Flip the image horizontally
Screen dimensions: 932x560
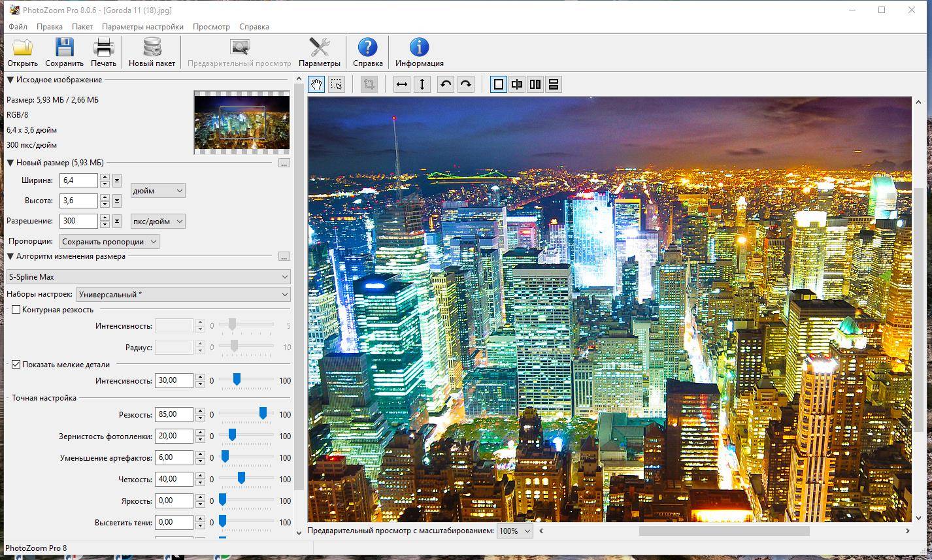tap(402, 84)
